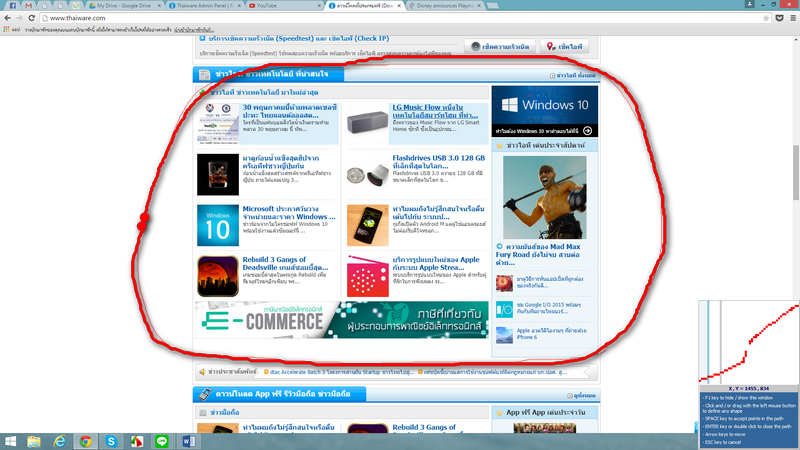This screenshot has width=800, height=450.
Task: Switch to the Facebook pinned tab
Action: tap(12, 6)
